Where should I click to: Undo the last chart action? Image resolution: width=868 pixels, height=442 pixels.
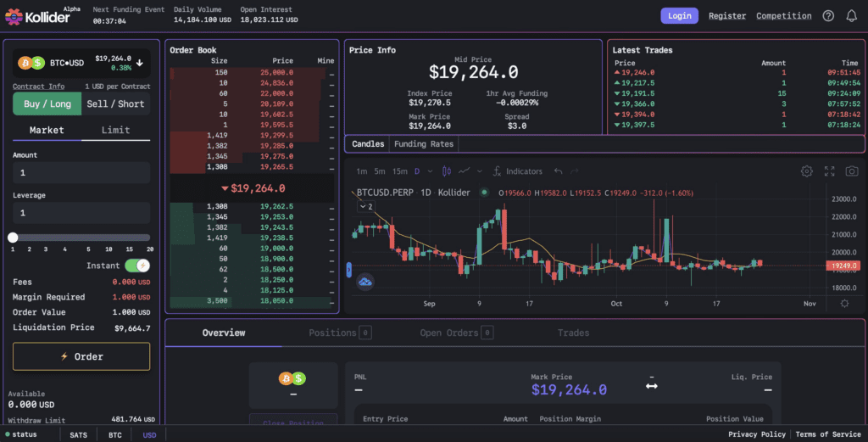(558, 171)
